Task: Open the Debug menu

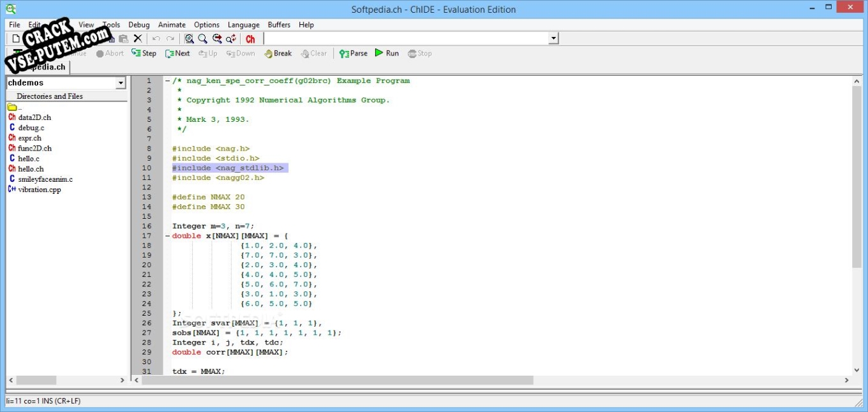Action: [x=138, y=25]
